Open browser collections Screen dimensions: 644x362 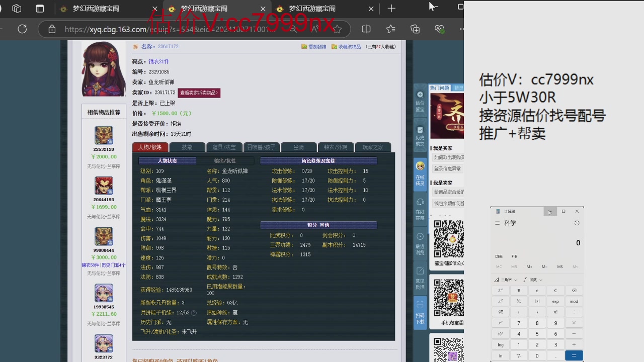(x=415, y=29)
